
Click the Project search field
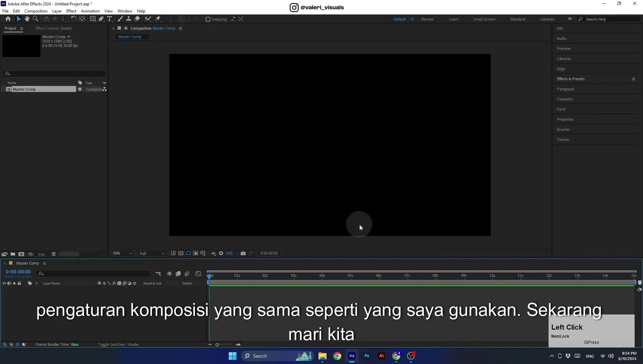(x=54, y=74)
